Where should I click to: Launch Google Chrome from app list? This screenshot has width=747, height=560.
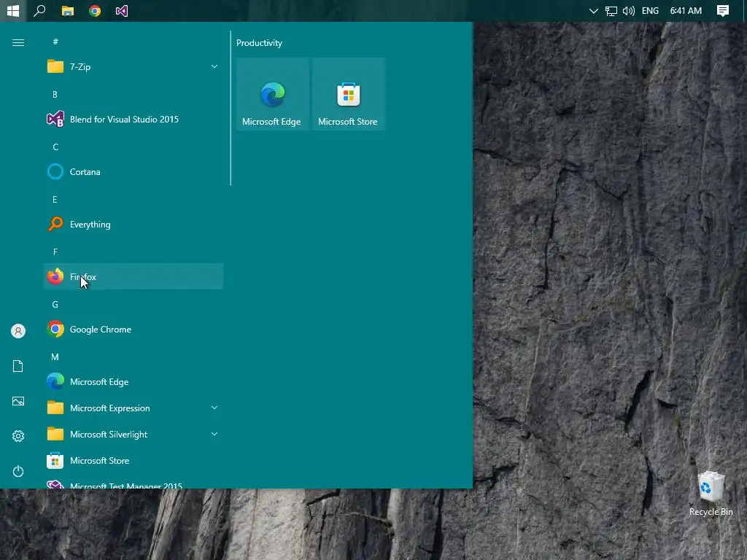(133, 329)
